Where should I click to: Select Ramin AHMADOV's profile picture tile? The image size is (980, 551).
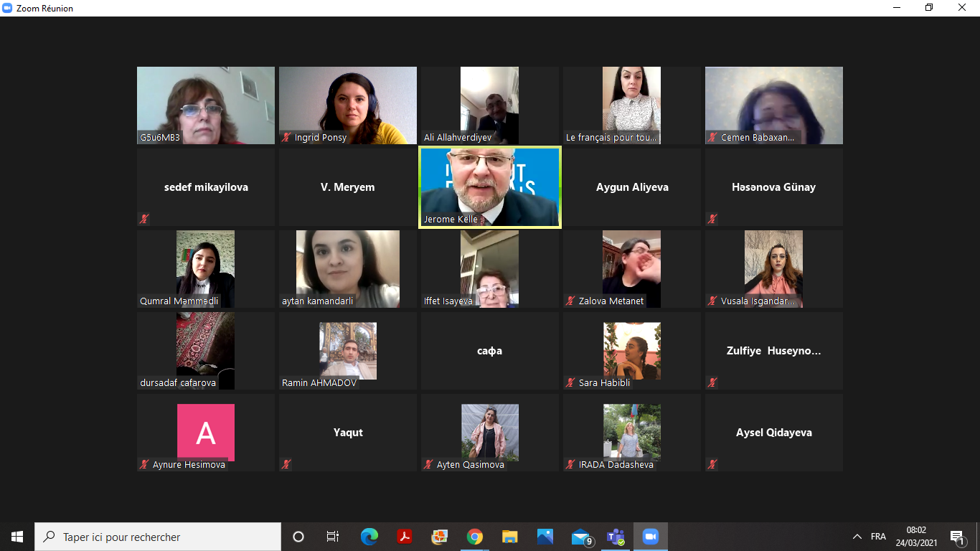pos(348,351)
